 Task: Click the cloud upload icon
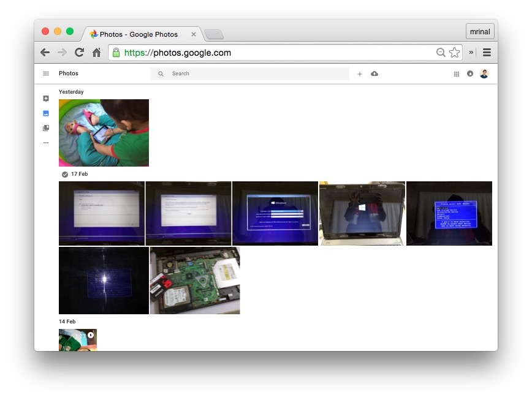tap(374, 74)
